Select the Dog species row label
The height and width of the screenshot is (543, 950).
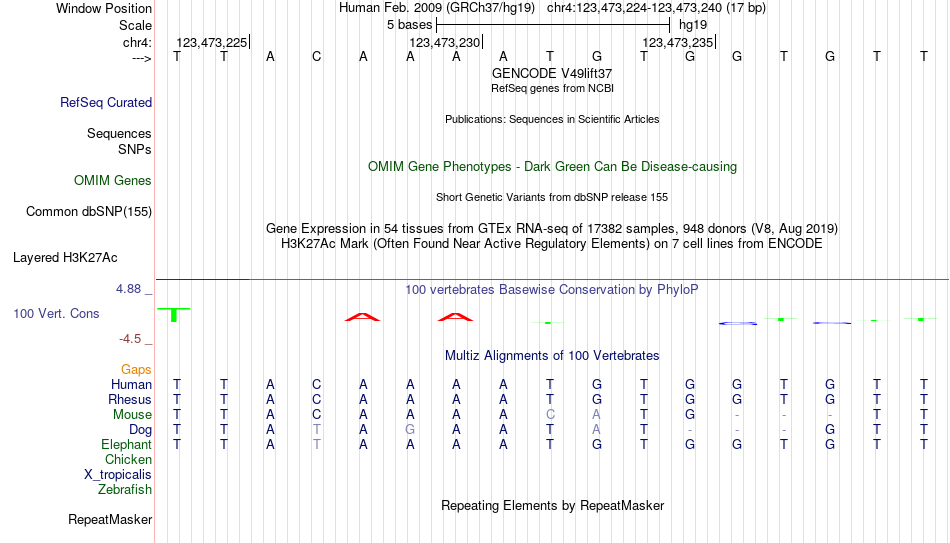pyautogui.click(x=141, y=430)
